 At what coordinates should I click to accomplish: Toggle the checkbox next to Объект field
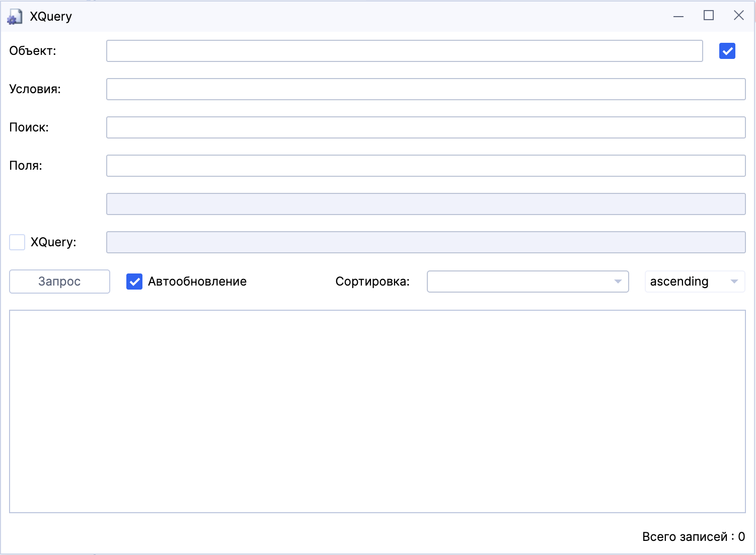click(727, 51)
